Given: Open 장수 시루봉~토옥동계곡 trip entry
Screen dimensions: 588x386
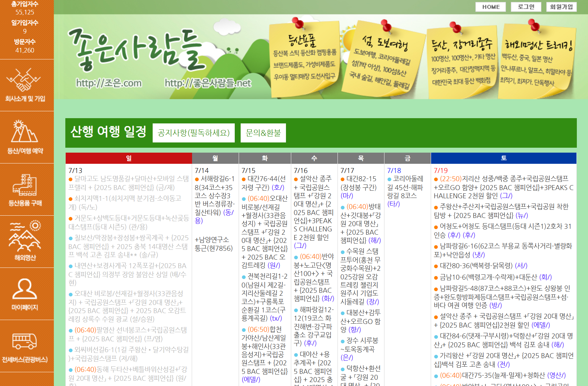Looking at the screenshot, I should tap(359, 349).
